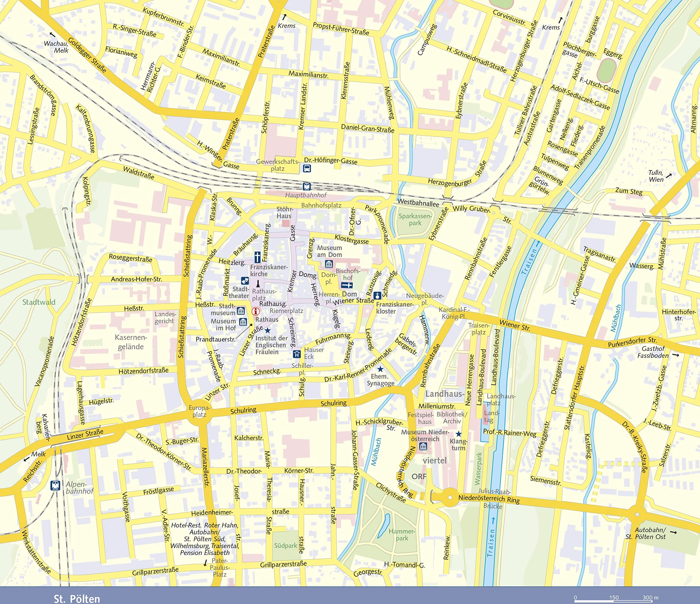
Task: Select the Stadtmuseum museum icon
Action: coord(241,311)
